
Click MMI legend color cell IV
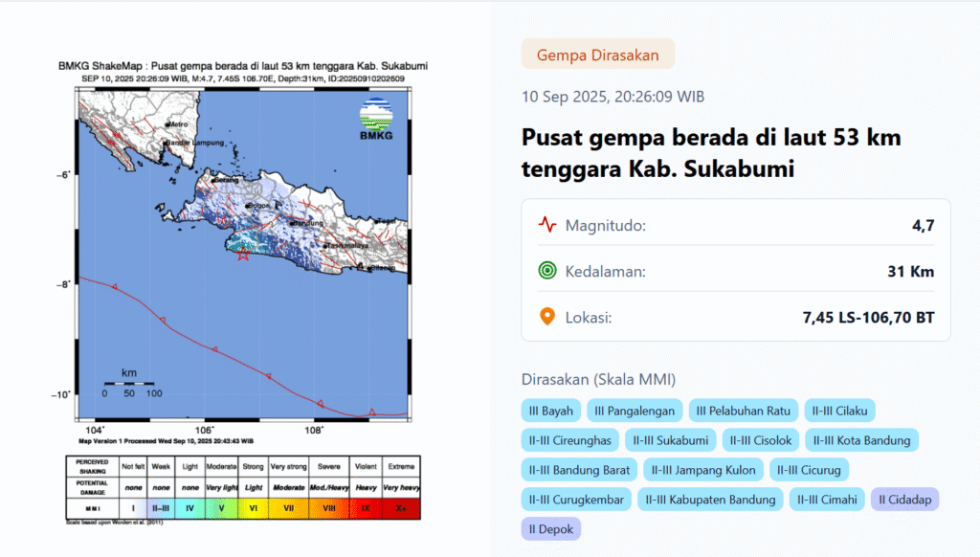(190, 508)
